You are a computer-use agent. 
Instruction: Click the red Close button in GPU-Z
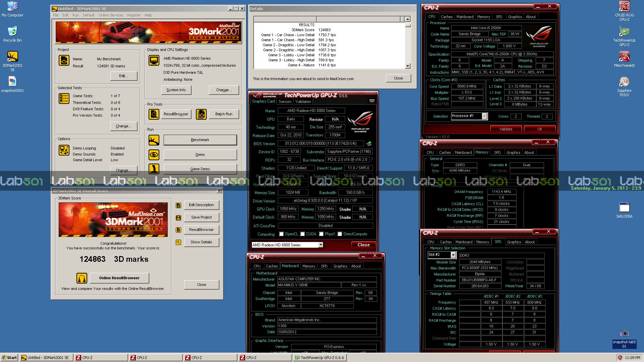(x=364, y=245)
